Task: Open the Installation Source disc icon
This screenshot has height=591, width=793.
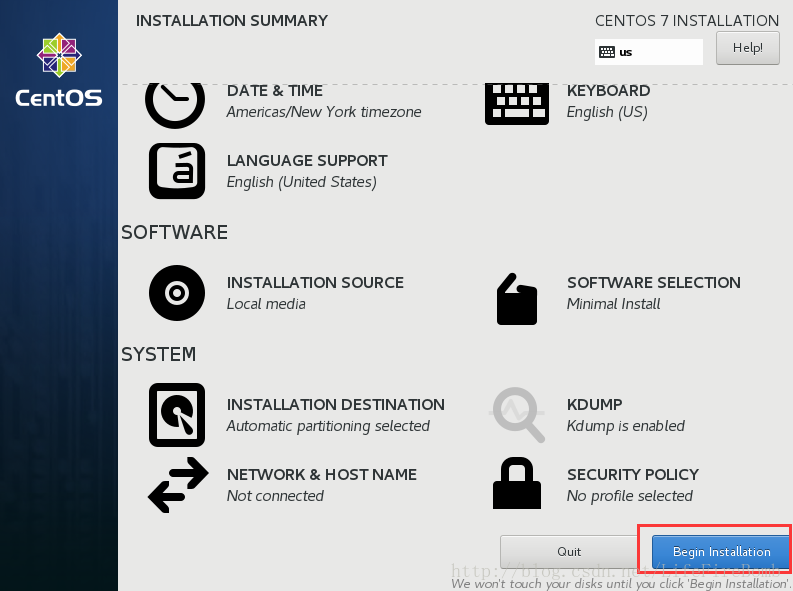Action: click(177, 293)
